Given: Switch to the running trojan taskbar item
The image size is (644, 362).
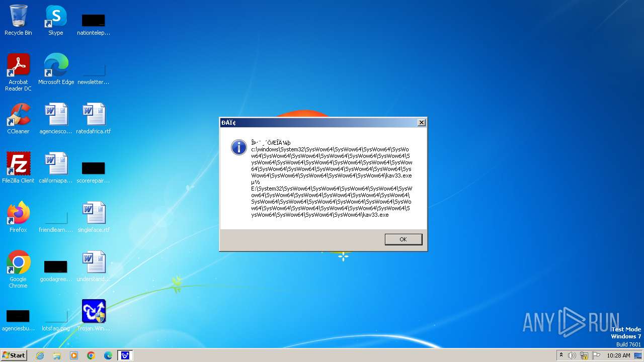Looking at the screenshot, I should (125, 355).
